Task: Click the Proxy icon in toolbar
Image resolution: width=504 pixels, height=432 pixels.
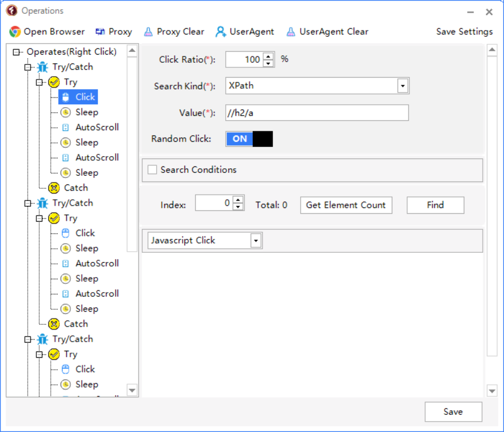Action: click(100, 32)
